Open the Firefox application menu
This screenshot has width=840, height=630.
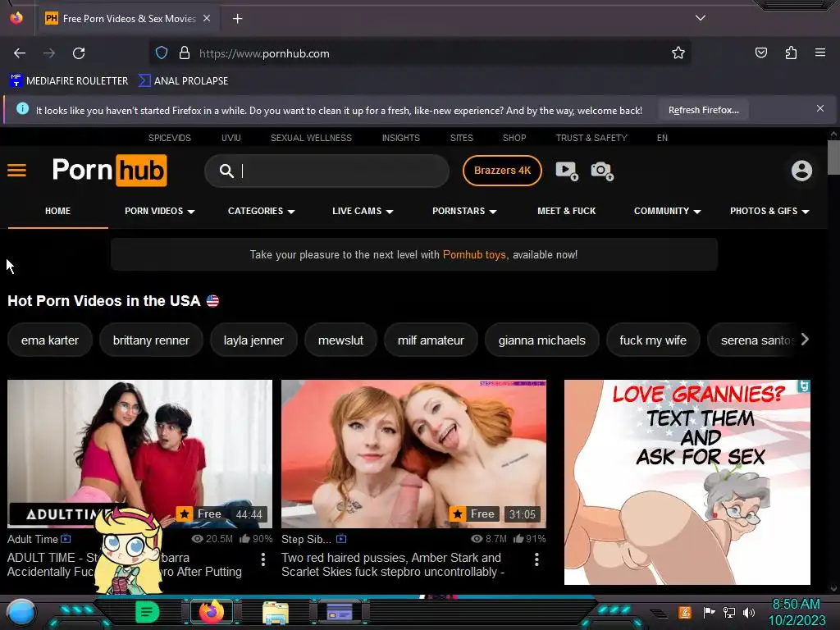coord(819,52)
